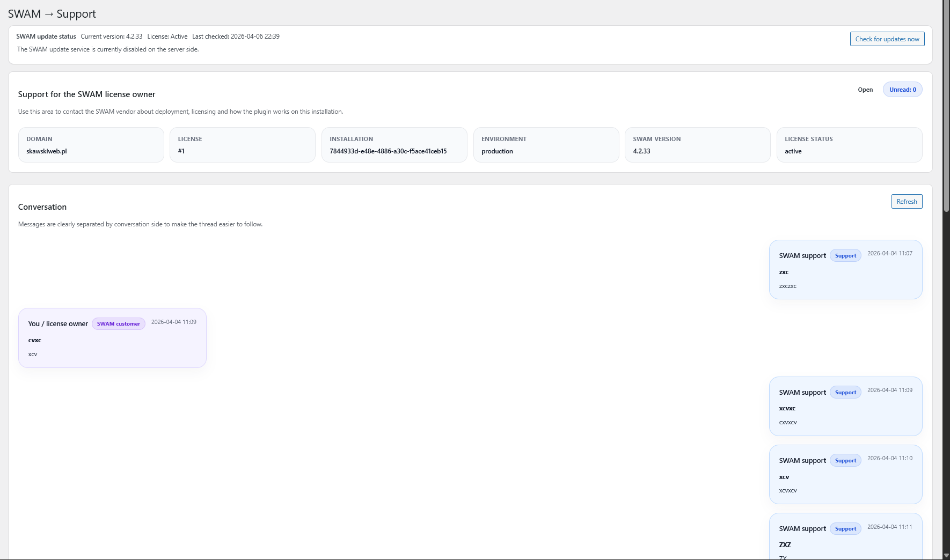Click Support badge on 11:11 message
This screenshot has height=560, width=950.
point(845,529)
